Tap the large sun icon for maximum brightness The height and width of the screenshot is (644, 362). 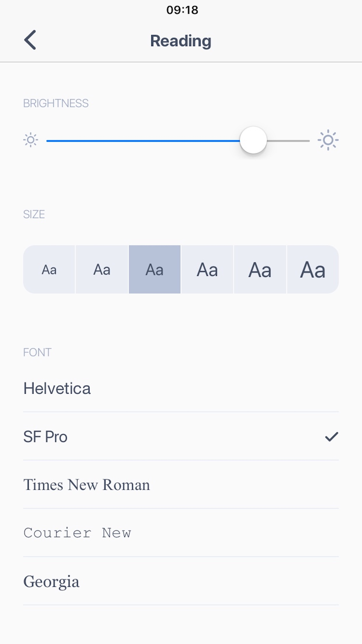[328, 140]
